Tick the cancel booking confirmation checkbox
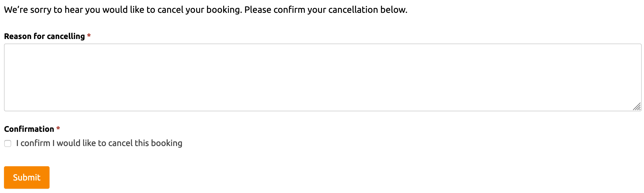Viewport: 644px width, 193px height. (8, 143)
